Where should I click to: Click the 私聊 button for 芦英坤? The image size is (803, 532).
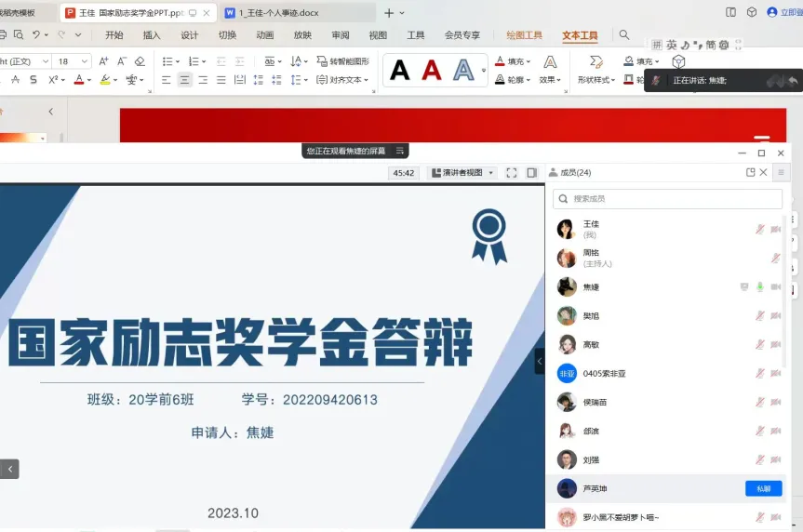tap(763, 488)
